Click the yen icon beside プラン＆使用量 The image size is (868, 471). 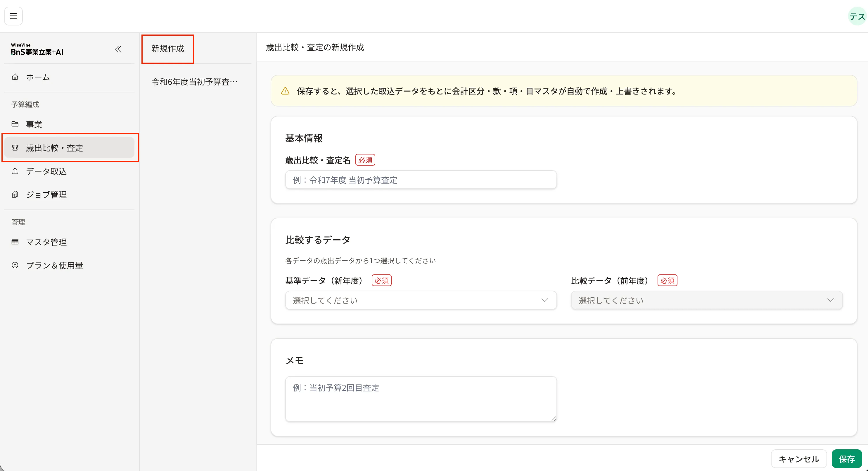click(15, 265)
